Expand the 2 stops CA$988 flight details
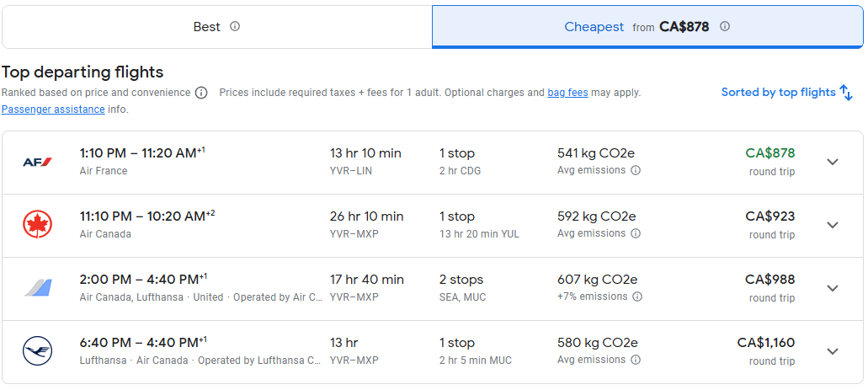868x390 pixels. 833,288
